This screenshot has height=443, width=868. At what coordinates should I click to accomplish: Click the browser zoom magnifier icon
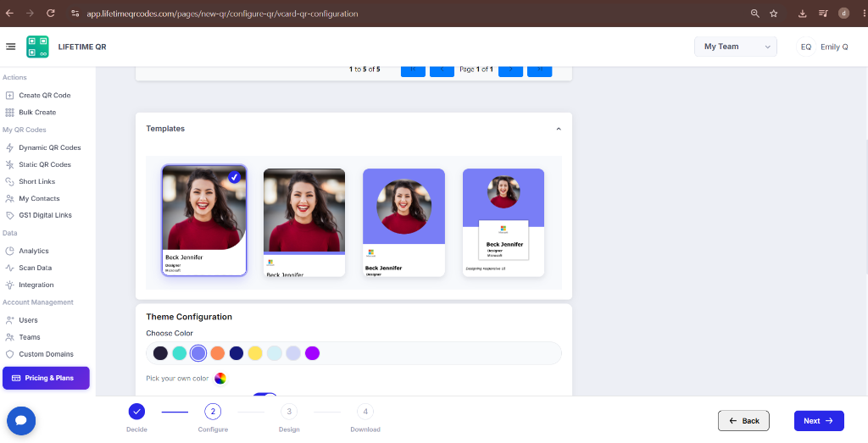pos(755,14)
